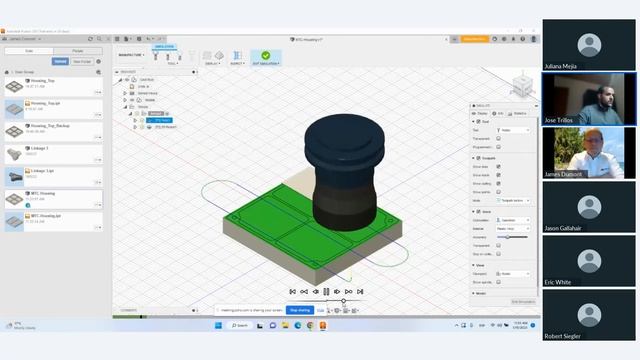Jump to end of simulation
This screenshot has height=360, width=640.
[360, 291]
